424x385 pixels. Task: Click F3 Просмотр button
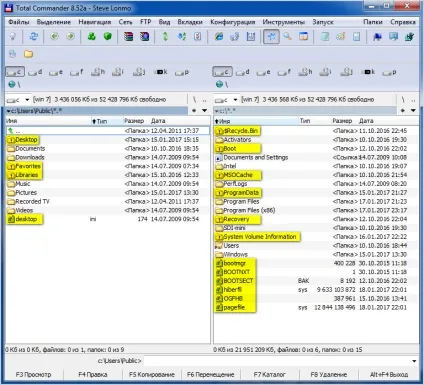pos(34,375)
